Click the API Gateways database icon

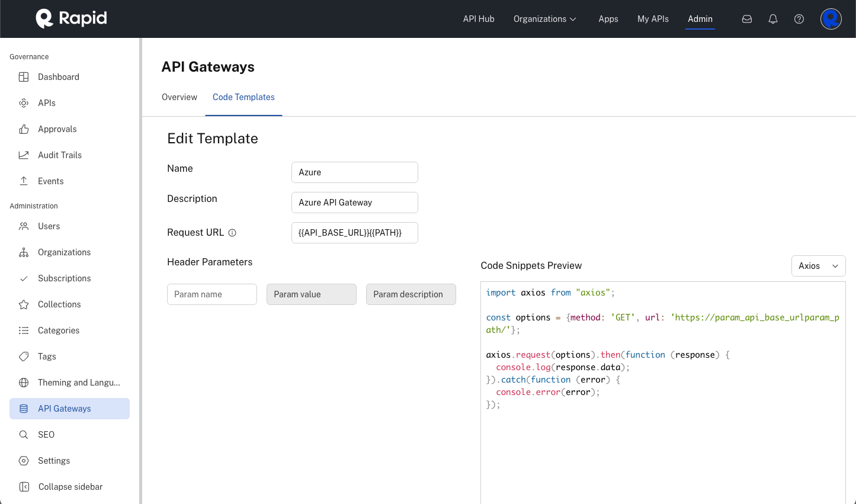coord(24,409)
